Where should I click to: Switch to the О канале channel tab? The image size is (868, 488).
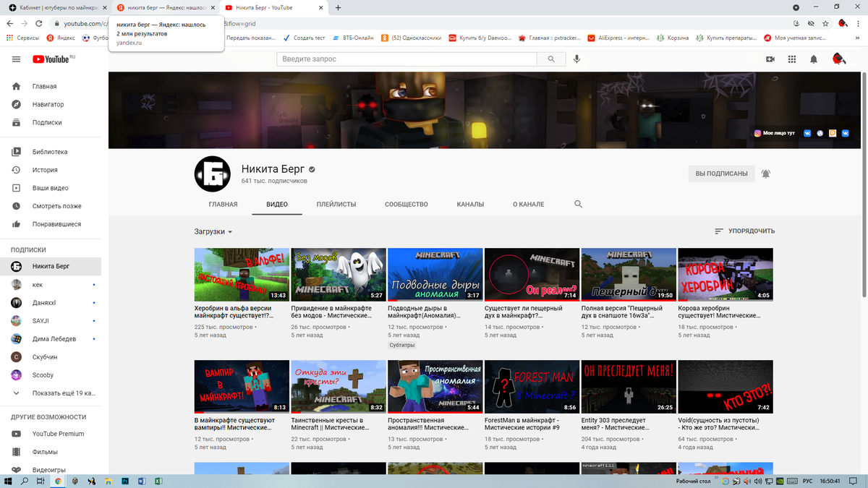(529, 205)
